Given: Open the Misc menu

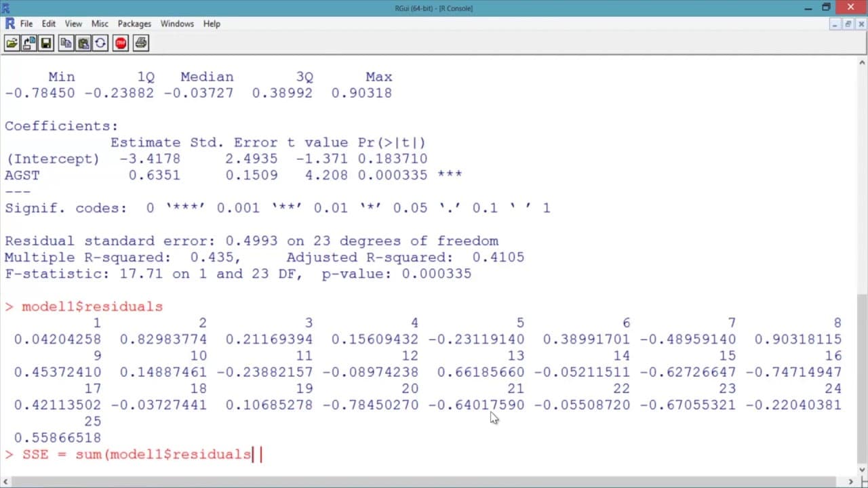Looking at the screenshot, I should 100,24.
